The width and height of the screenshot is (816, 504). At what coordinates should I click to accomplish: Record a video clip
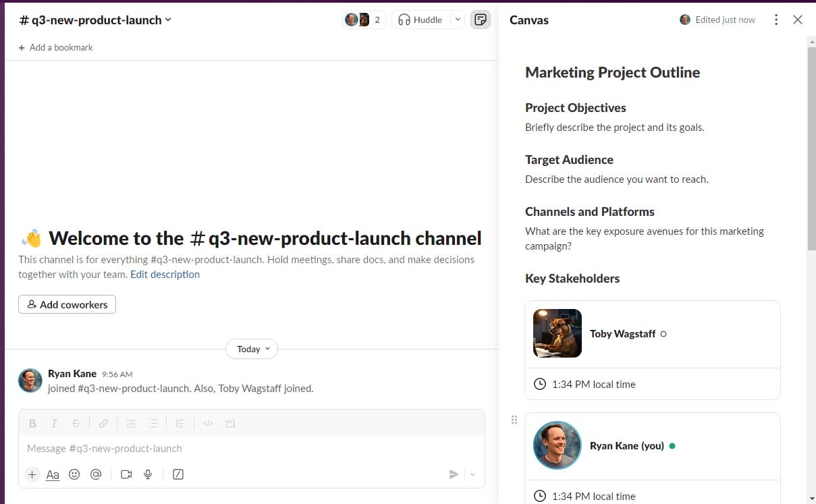126,474
